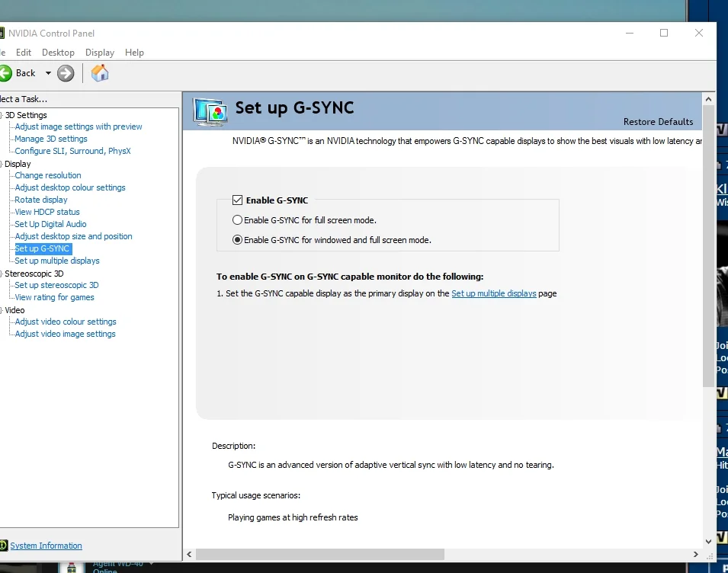
Task: Open Adjust image settings with preview
Action: pos(79,126)
